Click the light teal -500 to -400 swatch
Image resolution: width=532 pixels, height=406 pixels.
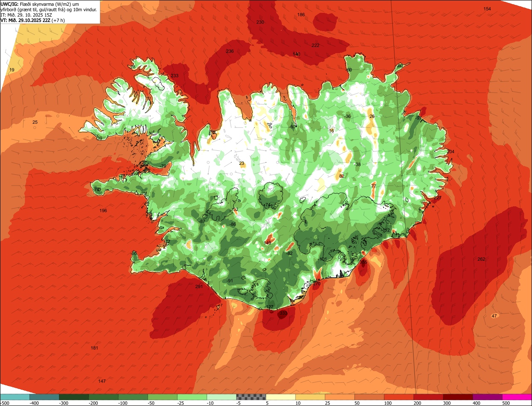[15, 397]
